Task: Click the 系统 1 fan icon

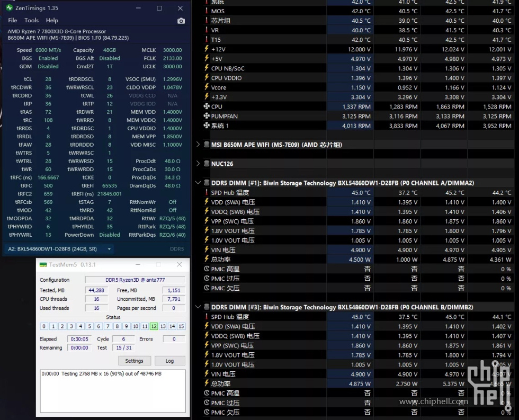Action: tap(207, 126)
